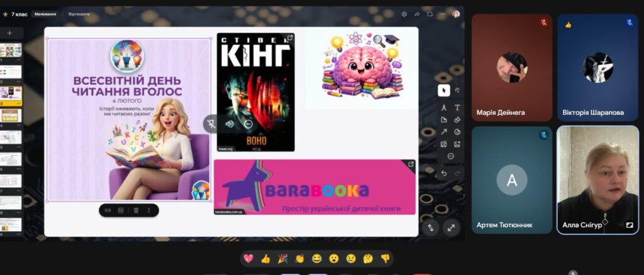Viewport: 644px width, 275px height.
Task: Select the arrow cursor tool
Action: pos(443,90)
